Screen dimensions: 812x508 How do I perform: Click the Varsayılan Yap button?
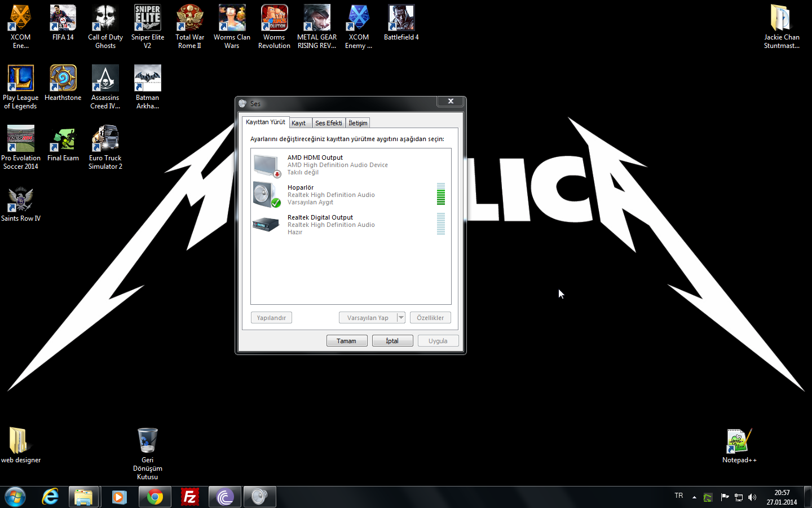click(368, 318)
